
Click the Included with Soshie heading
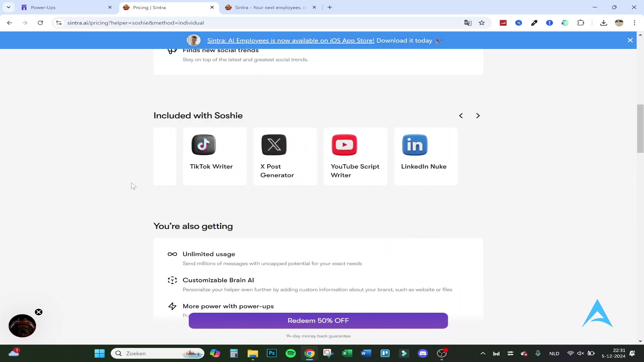(198, 116)
